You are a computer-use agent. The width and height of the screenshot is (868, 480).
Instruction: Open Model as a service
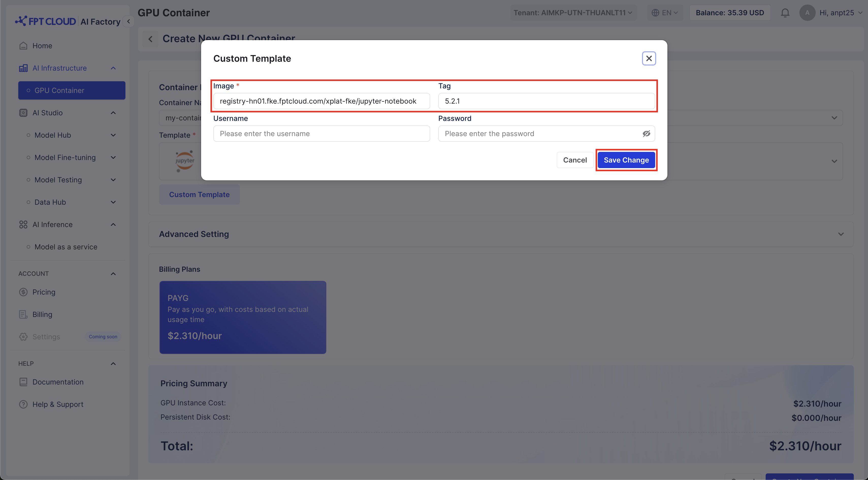[x=66, y=247]
